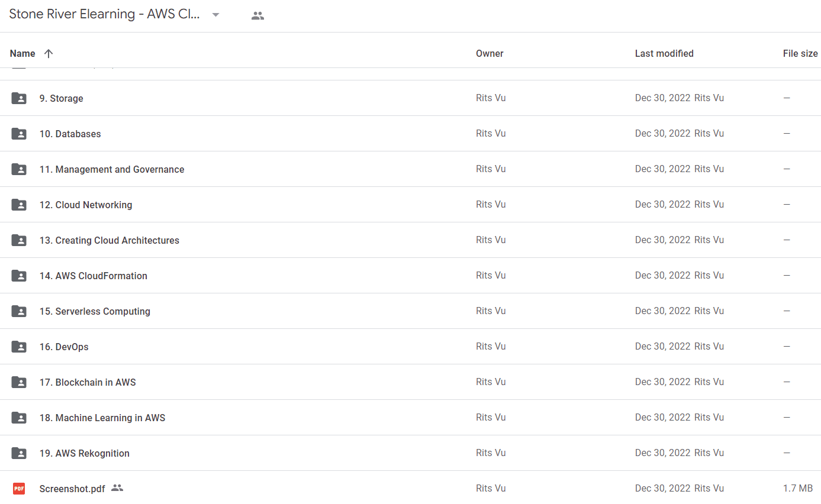
Task: Click shared icon next to Screenshot.pdf
Action: click(117, 488)
